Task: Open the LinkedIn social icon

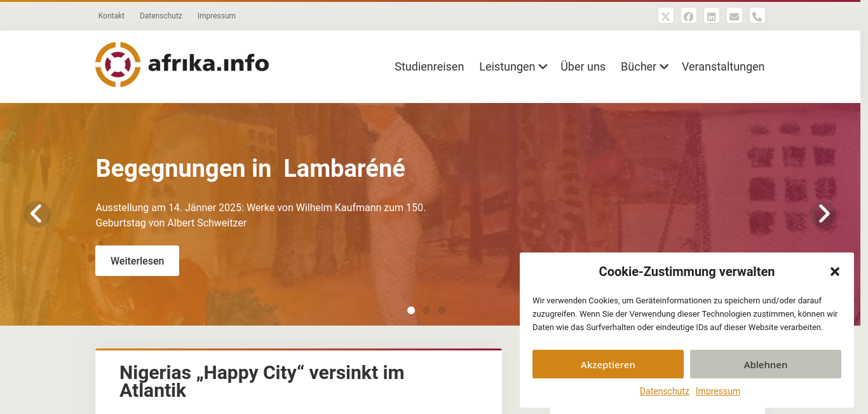Action: coord(711,16)
